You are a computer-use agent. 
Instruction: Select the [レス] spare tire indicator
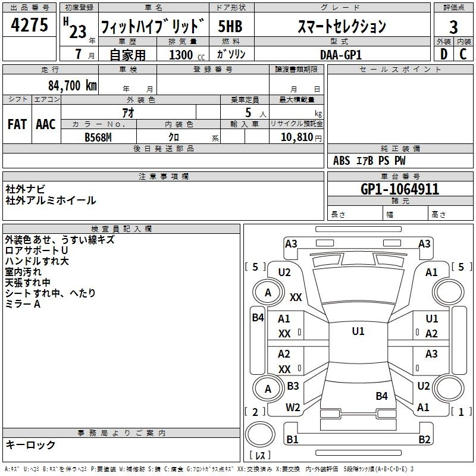(260, 456)
